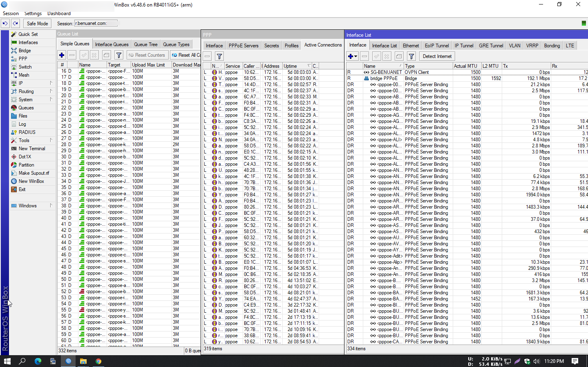Click Comment icon in Queue List toolbar
The width and height of the screenshot is (588, 367).
(106, 55)
